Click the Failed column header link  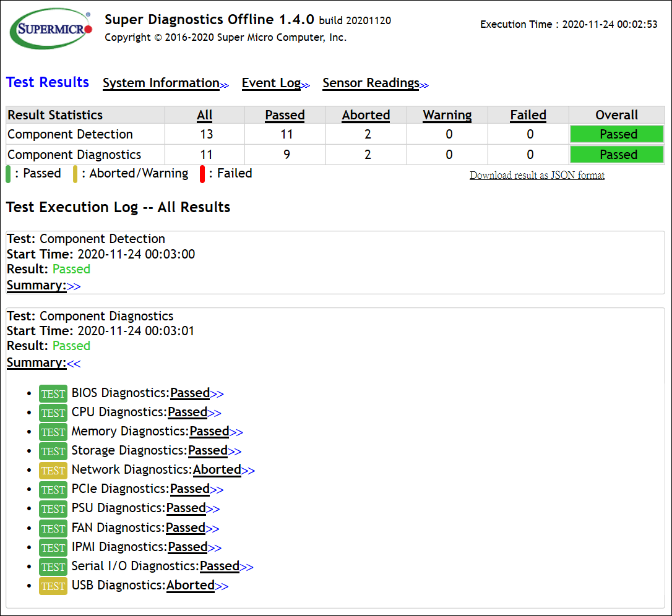(528, 115)
